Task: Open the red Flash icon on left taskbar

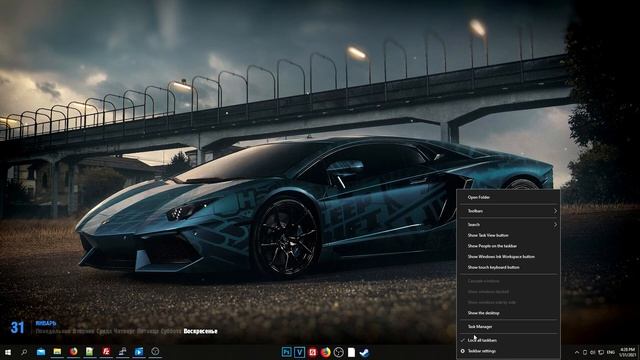Action: (106, 351)
